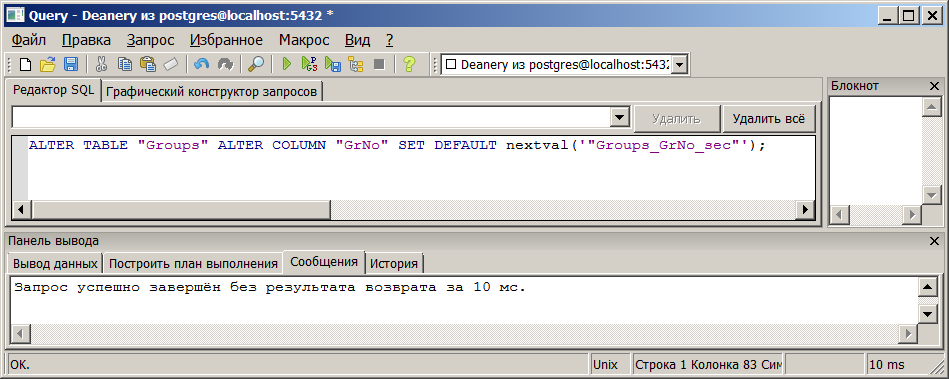Click the Блокнот panel title
949x379 pixels.
[x=855, y=86]
